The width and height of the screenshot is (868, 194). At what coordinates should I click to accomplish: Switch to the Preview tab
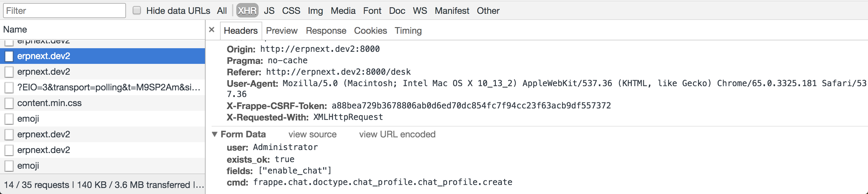click(x=282, y=30)
